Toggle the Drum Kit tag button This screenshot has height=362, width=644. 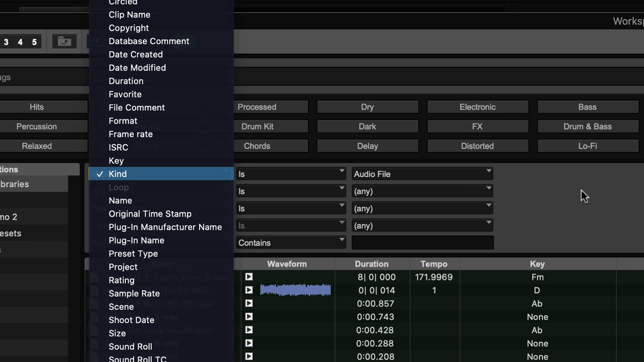[271, 127]
